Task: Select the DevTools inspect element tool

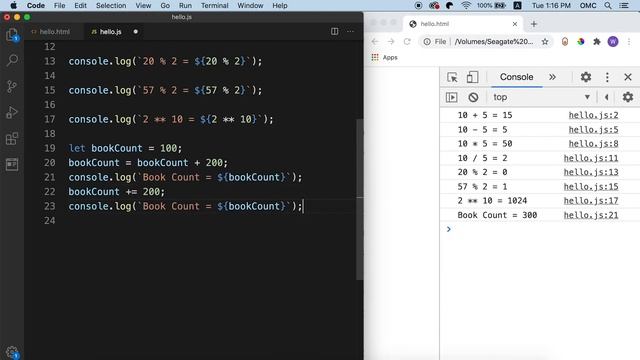Action: (x=452, y=77)
